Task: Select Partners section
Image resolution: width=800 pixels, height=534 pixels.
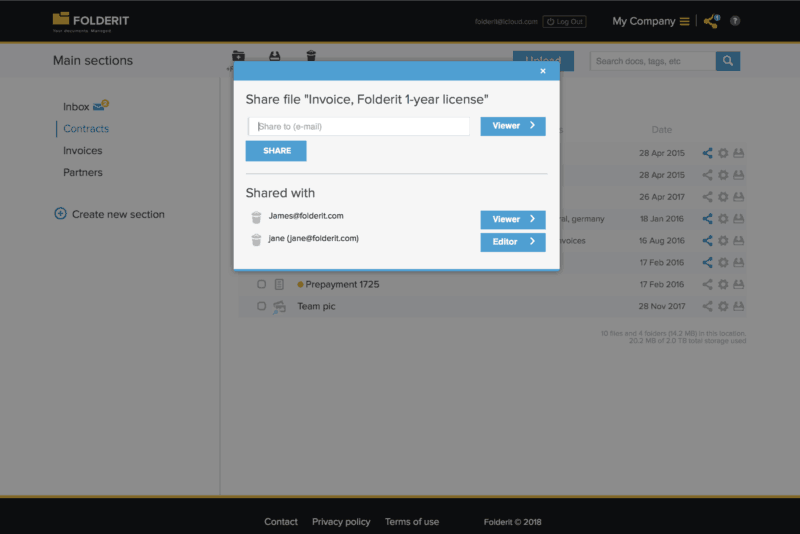Action: point(83,172)
